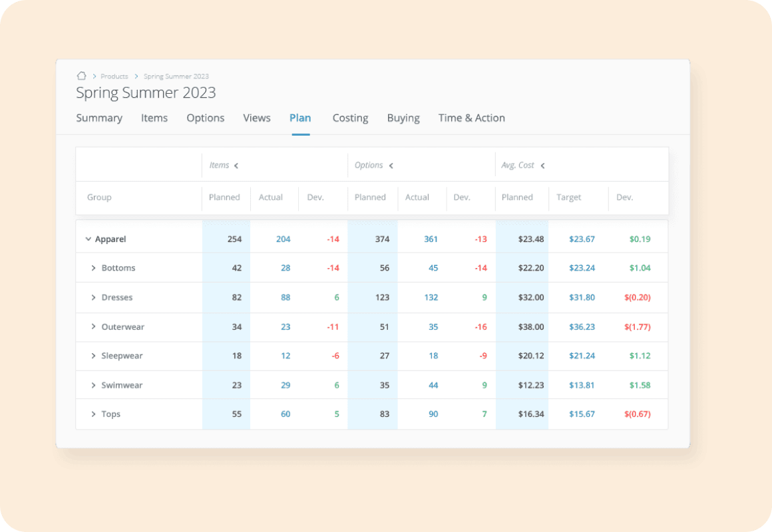Click Apparel actual items value 204
The width and height of the screenshot is (772, 532).
coord(284,239)
